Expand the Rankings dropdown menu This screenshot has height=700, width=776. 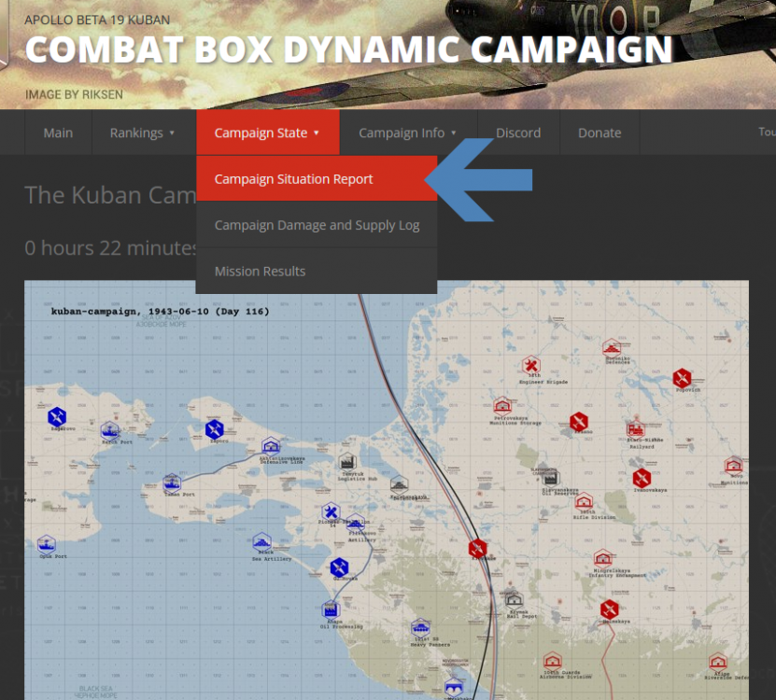point(143,133)
